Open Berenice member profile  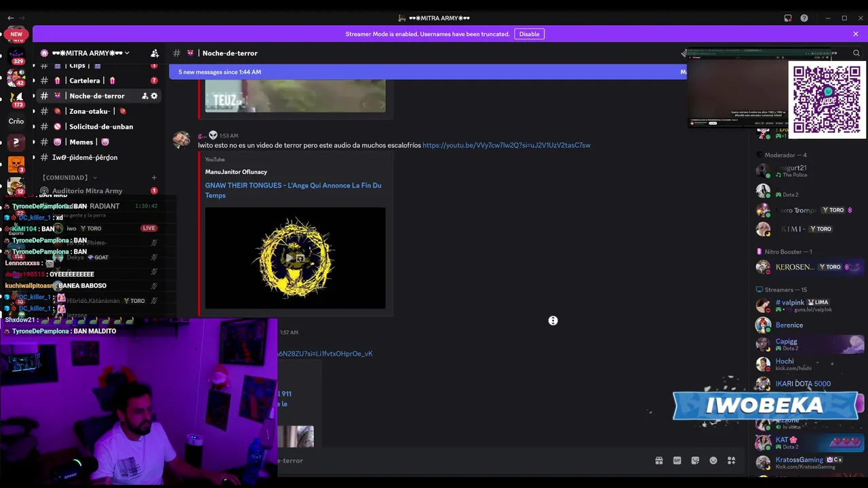809,325
